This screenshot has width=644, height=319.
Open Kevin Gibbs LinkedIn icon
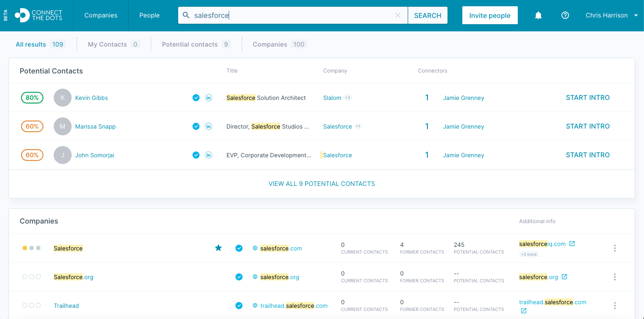(209, 98)
